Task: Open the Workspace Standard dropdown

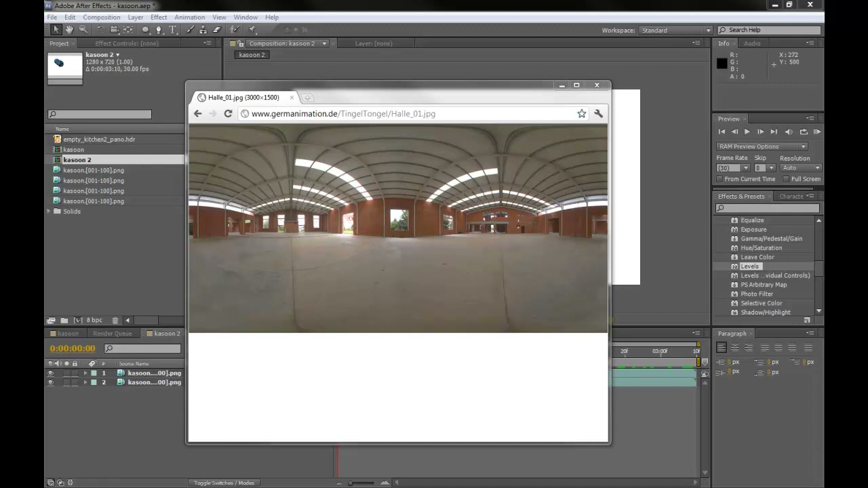Action: coord(675,30)
